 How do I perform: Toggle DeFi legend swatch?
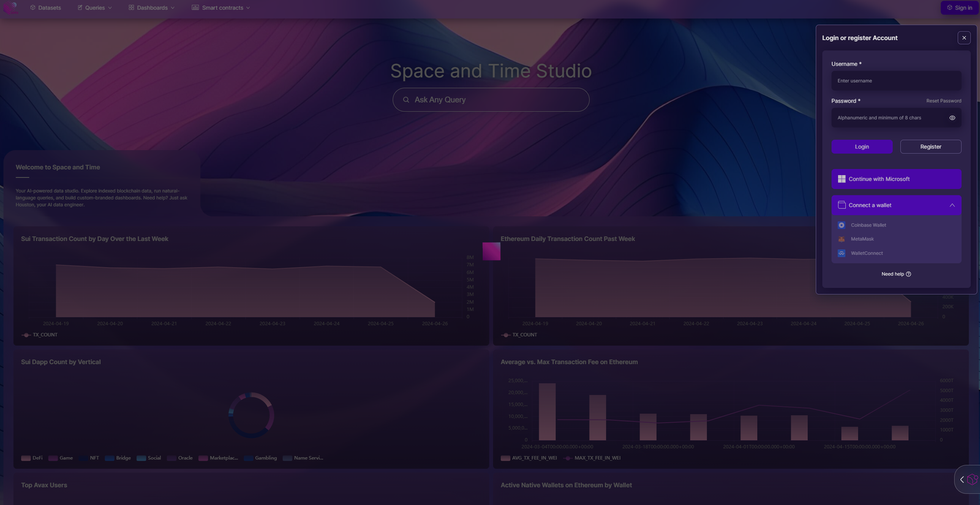[26, 458]
